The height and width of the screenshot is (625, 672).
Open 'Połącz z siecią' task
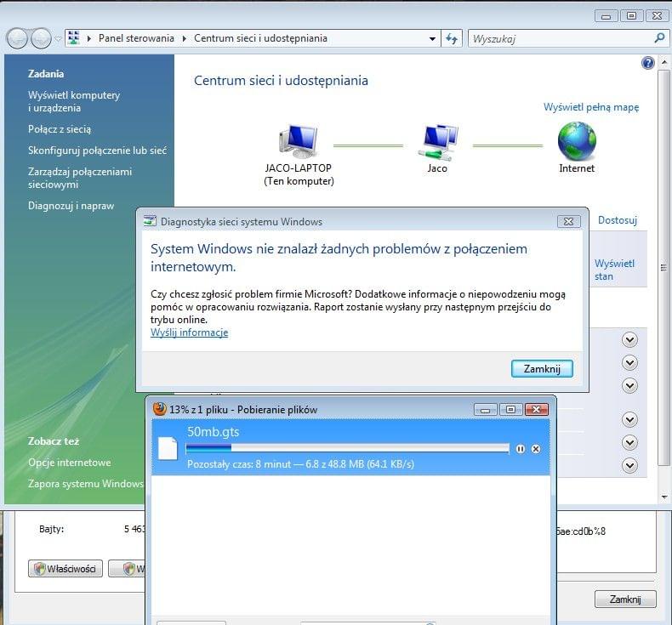[60, 129]
